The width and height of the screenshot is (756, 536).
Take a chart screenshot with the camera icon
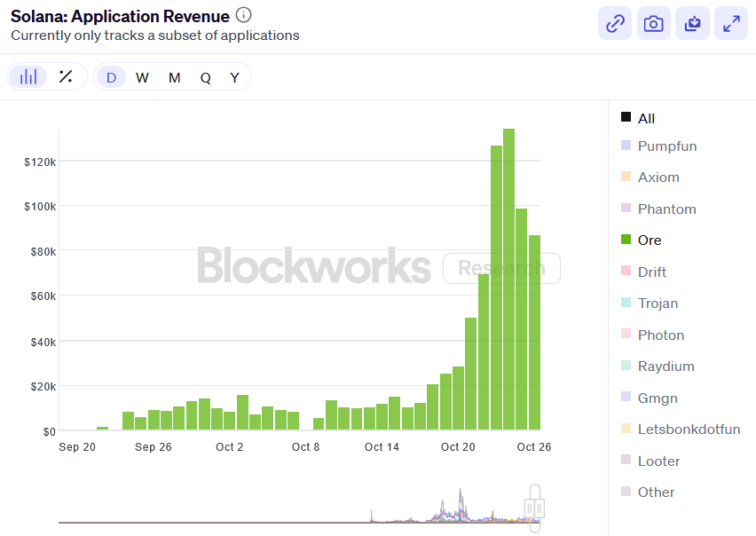point(653,23)
